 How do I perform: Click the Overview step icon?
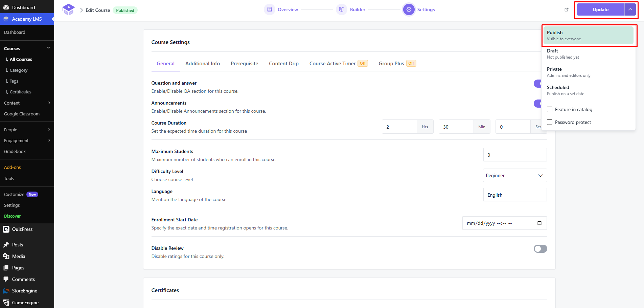pyautogui.click(x=270, y=9)
